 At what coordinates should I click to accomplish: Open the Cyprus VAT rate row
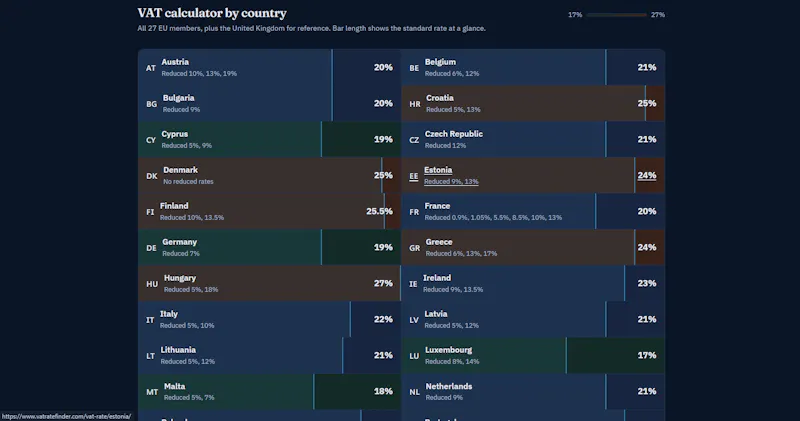click(269, 139)
